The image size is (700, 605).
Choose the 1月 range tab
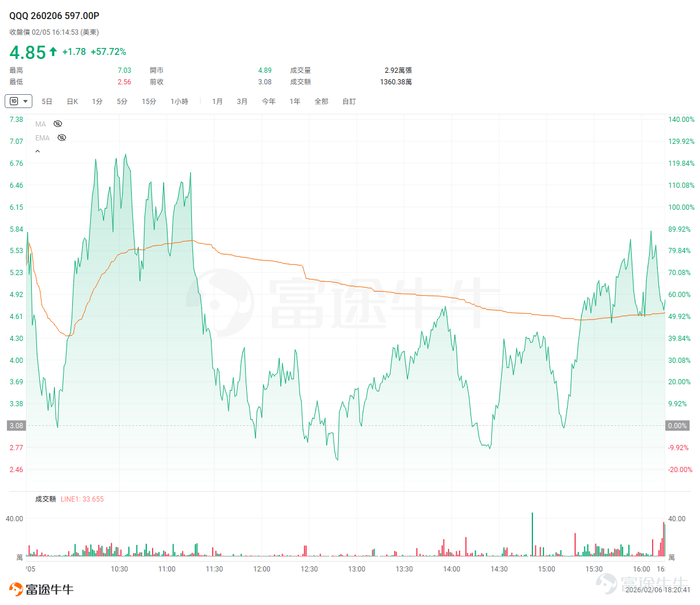[x=217, y=102]
